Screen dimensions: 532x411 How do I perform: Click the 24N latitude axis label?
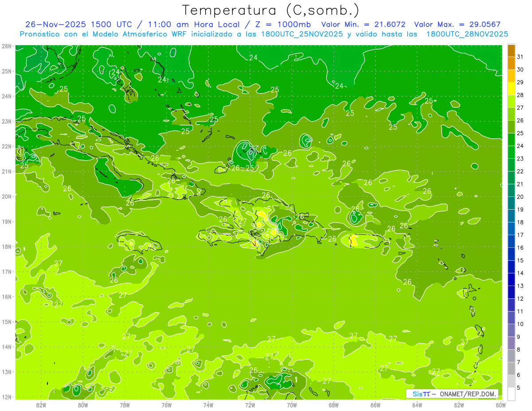pyautogui.click(x=6, y=96)
